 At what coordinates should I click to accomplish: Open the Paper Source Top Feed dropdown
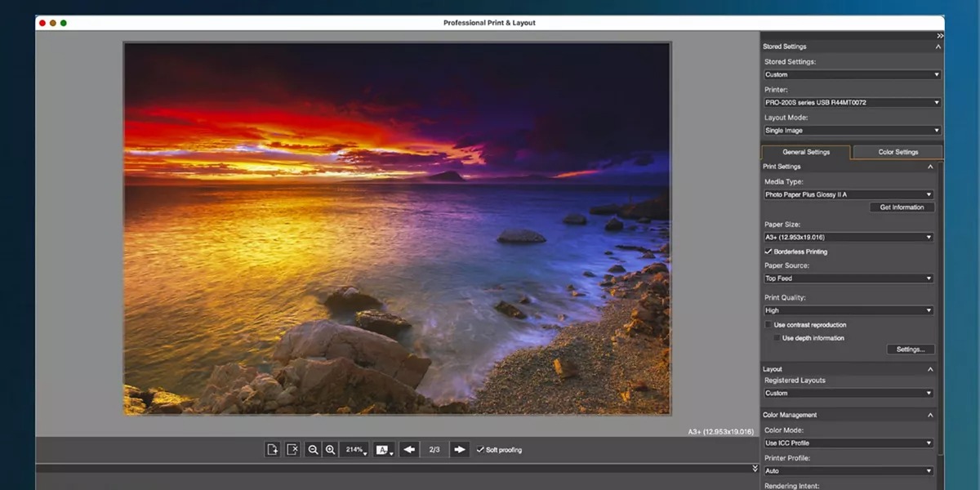point(849,278)
